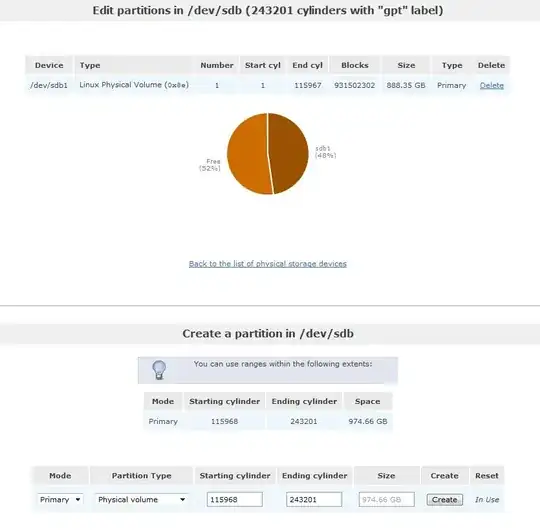Click the Space column header
The width and height of the screenshot is (540, 530).
click(x=367, y=401)
